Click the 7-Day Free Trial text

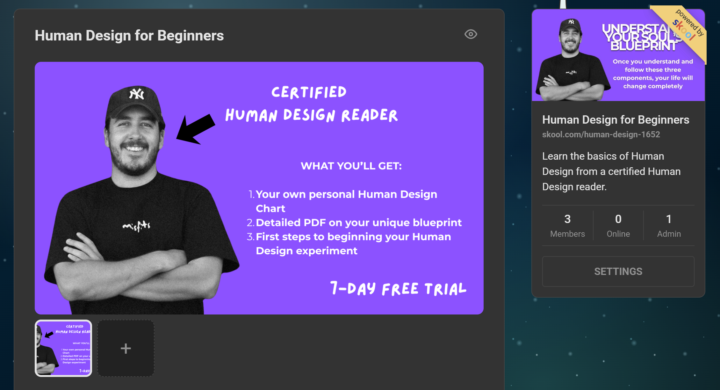point(398,288)
